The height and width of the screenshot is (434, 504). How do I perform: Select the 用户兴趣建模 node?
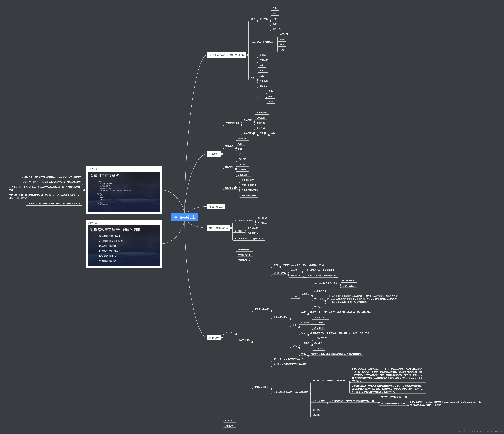(244, 249)
